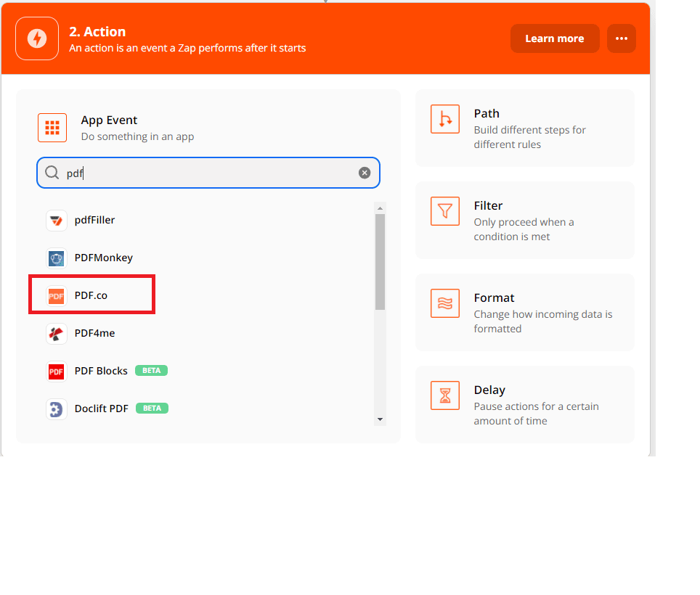Image resolution: width=700 pixels, height=595 pixels.
Task: Click inside the pdf search input
Action: 211,173
